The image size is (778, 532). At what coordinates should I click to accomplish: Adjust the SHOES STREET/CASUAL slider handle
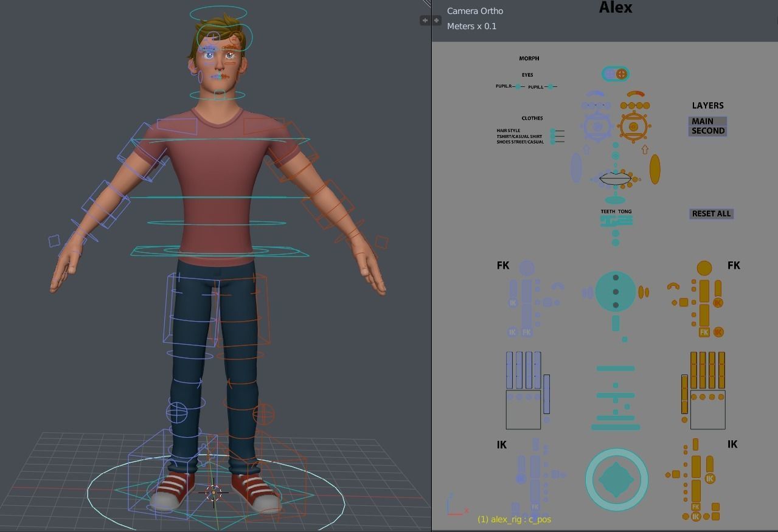tap(553, 142)
